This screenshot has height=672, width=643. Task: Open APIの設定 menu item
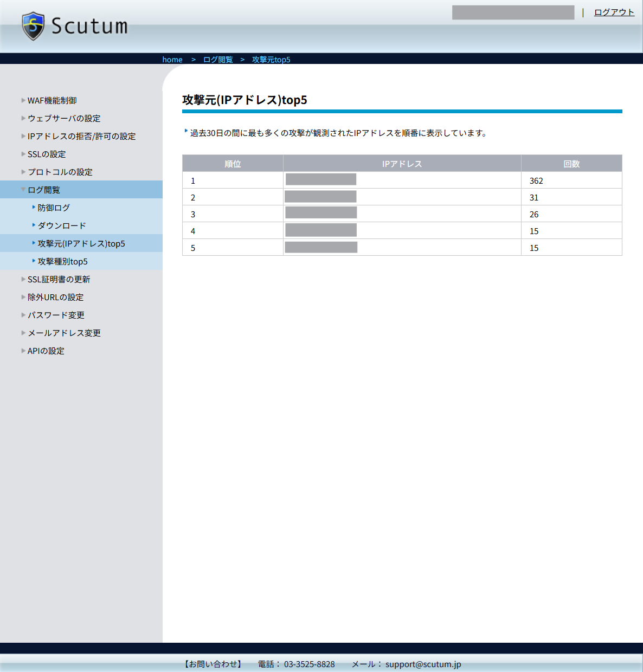(46, 351)
